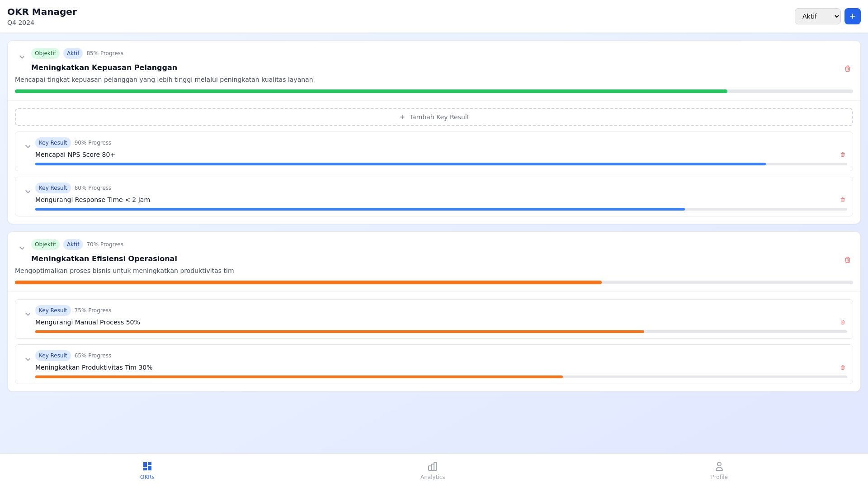The image size is (868, 488).
Task: Click the blue plus add objective button
Action: (852, 16)
